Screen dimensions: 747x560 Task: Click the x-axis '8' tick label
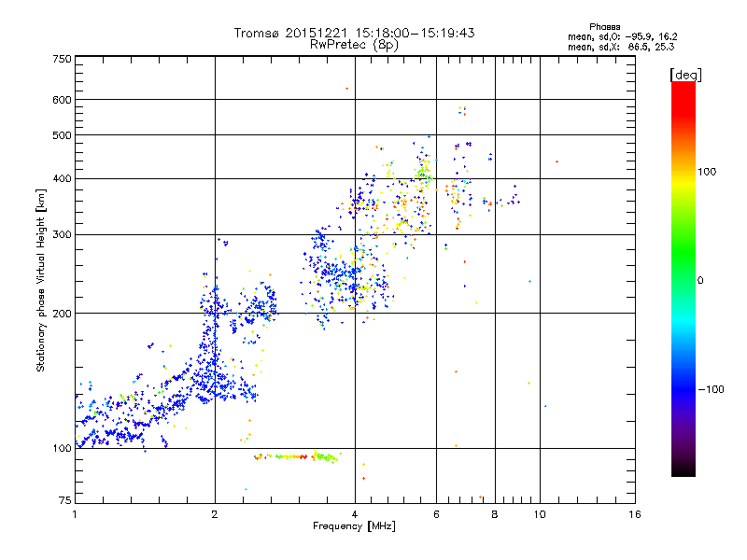pyautogui.click(x=495, y=514)
